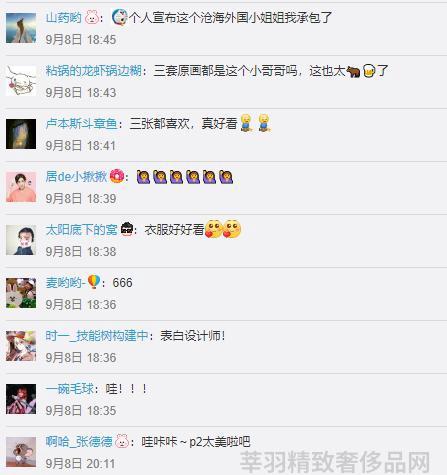Image resolution: width=447 pixels, height=475 pixels.
Task: Click the pink avatar of 居de小揪揪
Action: (21, 187)
